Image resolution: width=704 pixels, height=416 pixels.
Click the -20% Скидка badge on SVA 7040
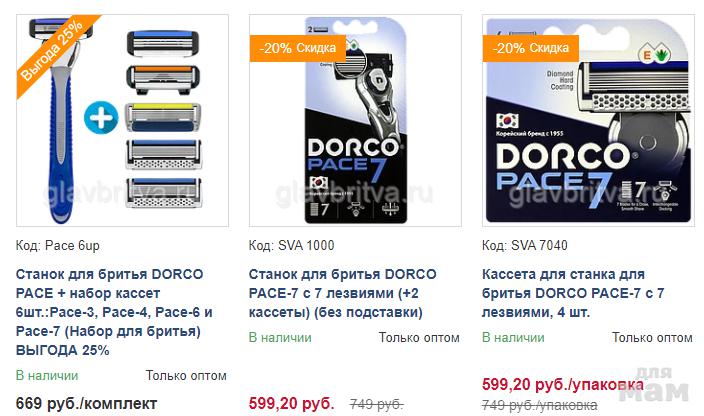point(530,48)
